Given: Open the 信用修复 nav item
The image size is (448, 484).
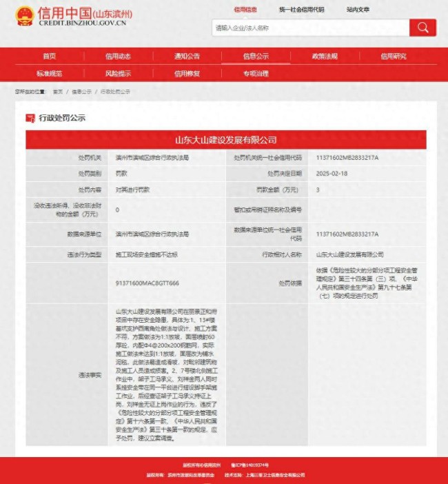Looking at the screenshot, I should pos(187,74).
